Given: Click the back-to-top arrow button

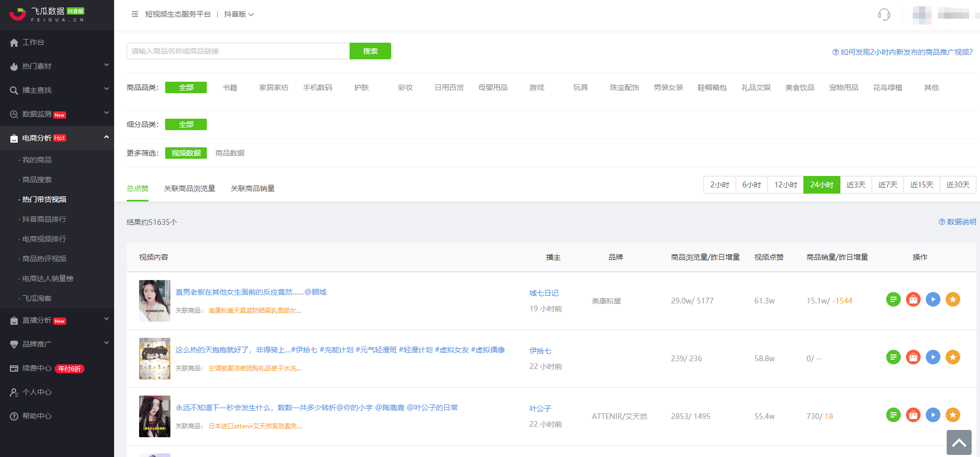Looking at the screenshot, I should [959, 442].
